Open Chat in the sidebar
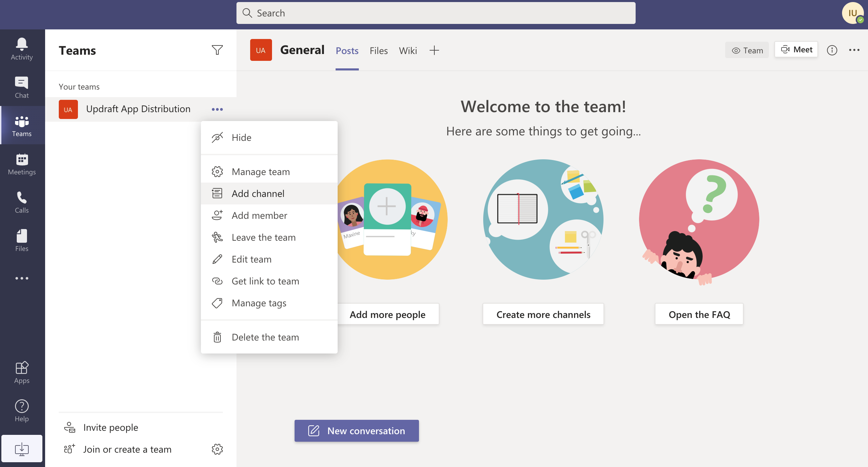Image resolution: width=868 pixels, height=467 pixels. point(22,87)
